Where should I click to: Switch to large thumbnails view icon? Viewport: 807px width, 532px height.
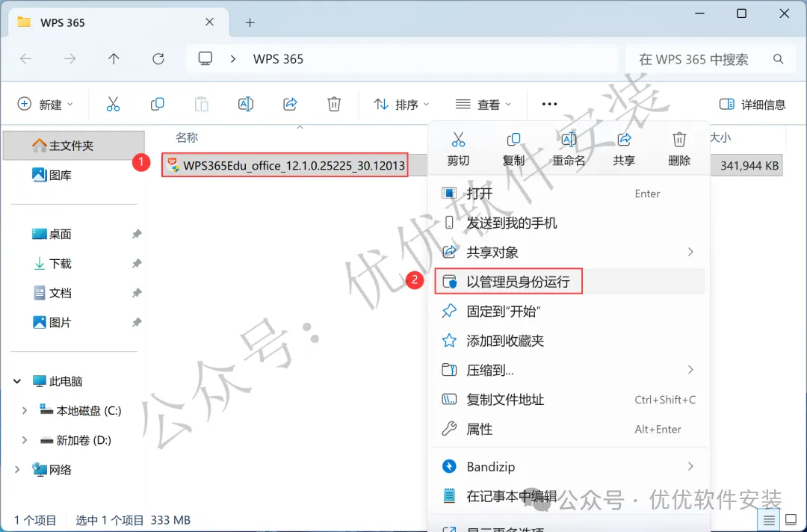(791, 520)
